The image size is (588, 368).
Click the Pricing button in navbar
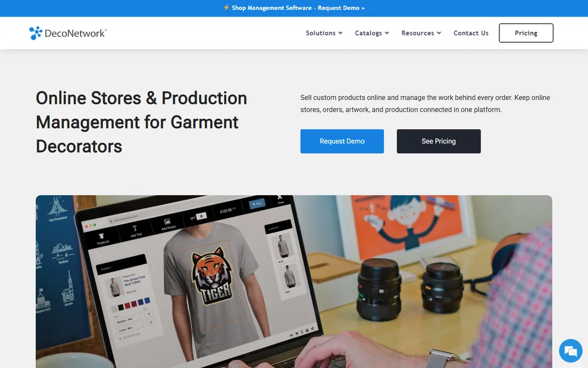[x=526, y=33]
